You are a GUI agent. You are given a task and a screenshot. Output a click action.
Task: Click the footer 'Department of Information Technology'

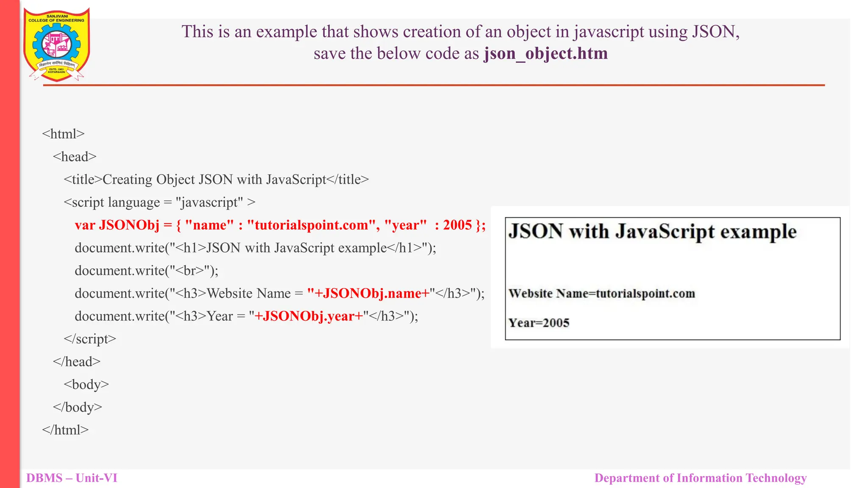[701, 478]
